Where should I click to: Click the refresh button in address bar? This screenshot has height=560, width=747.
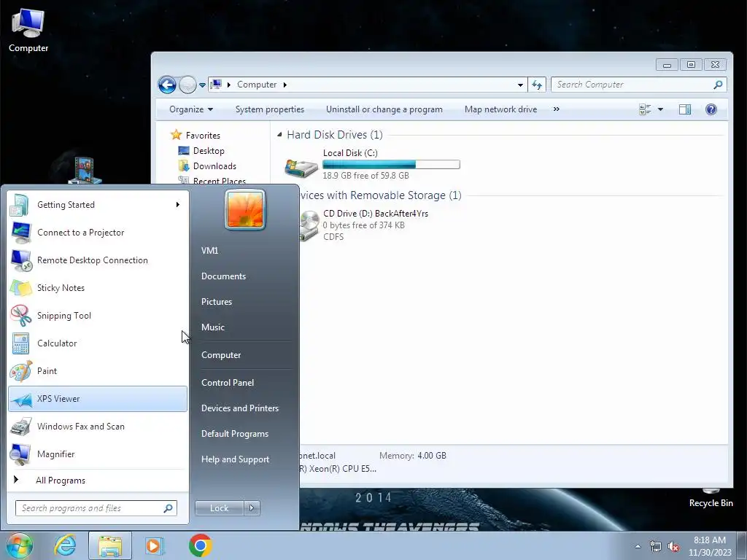coord(537,85)
